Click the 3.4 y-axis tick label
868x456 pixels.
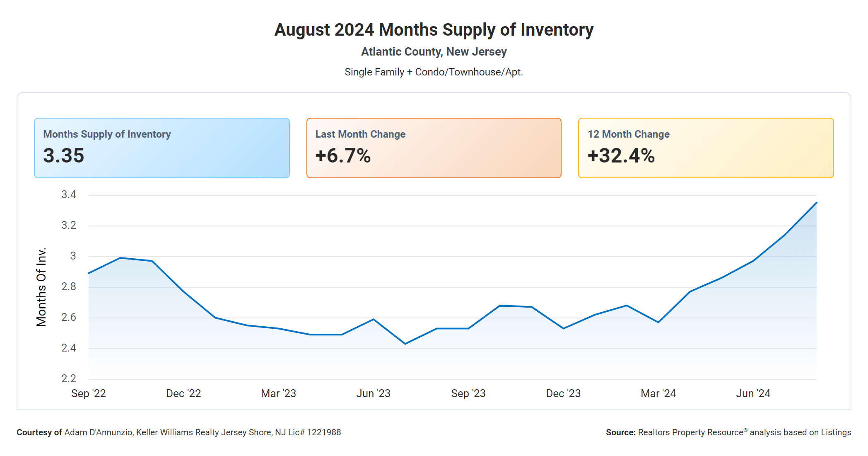pyautogui.click(x=69, y=195)
